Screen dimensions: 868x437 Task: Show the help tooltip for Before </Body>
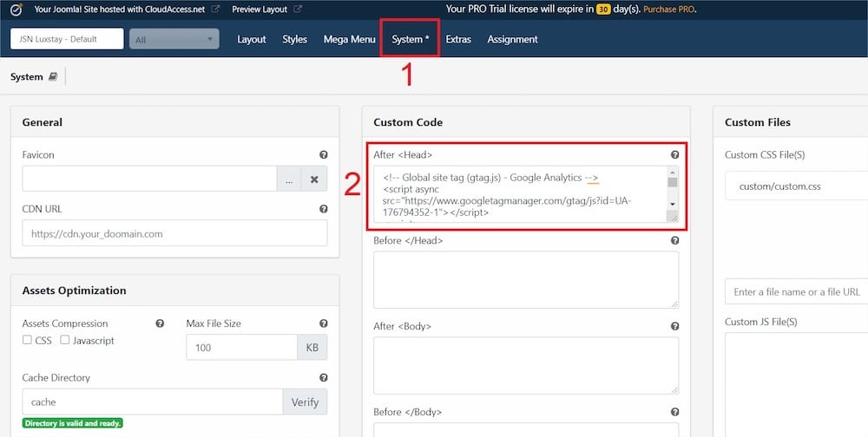tap(674, 412)
